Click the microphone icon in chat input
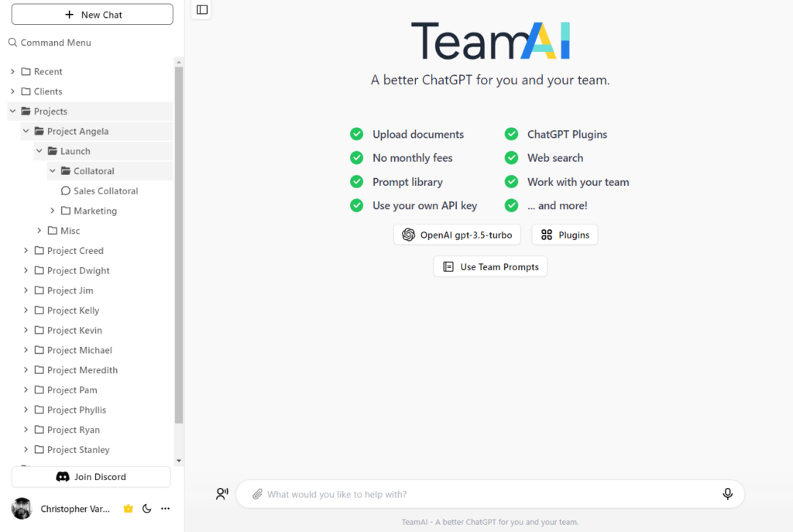The image size is (793, 532). pyautogui.click(x=727, y=494)
